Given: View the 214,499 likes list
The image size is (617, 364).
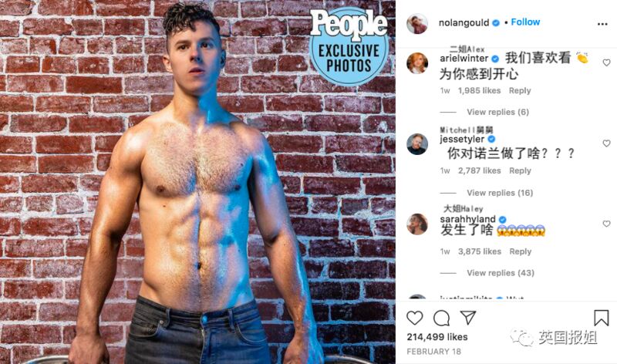Looking at the screenshot, I should click(437, 337).
